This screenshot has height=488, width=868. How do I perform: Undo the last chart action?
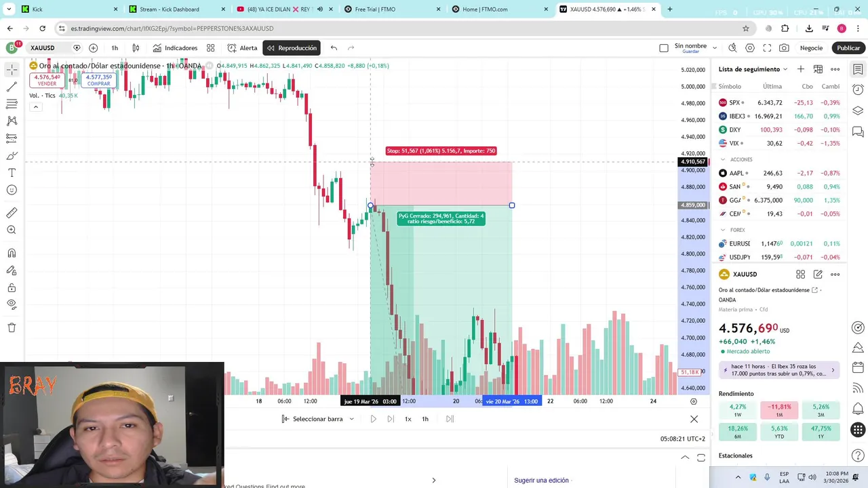[334, 48]
